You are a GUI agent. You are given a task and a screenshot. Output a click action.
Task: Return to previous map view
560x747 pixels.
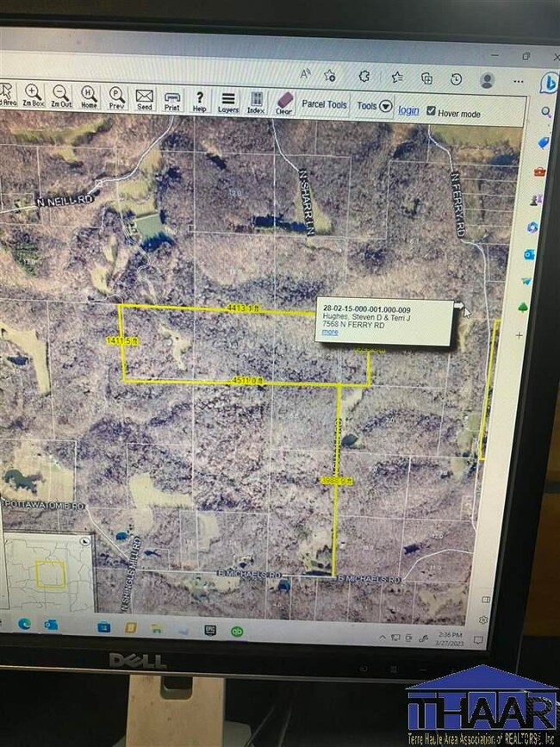(116, 98)
